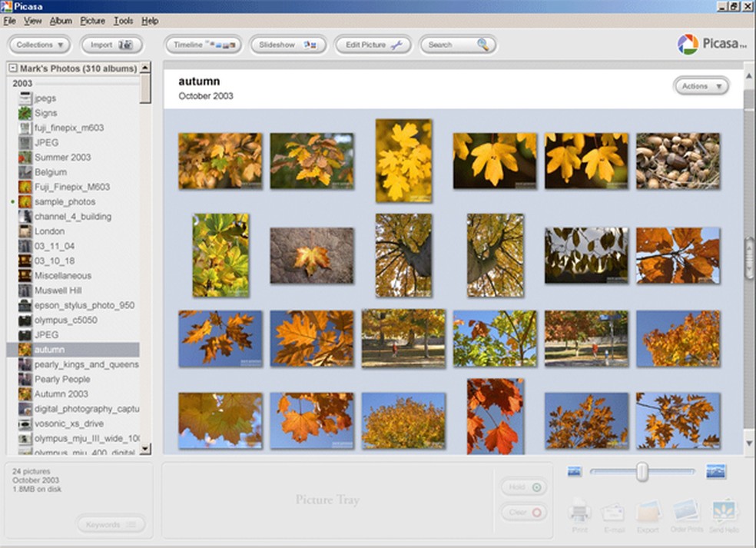
Task: Start the Slideshow
Action: coord(288,45)
